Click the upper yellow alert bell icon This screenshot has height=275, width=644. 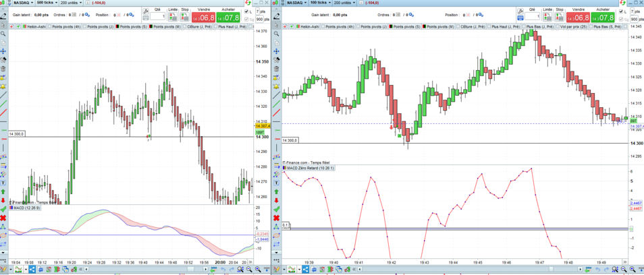point(3,78)
